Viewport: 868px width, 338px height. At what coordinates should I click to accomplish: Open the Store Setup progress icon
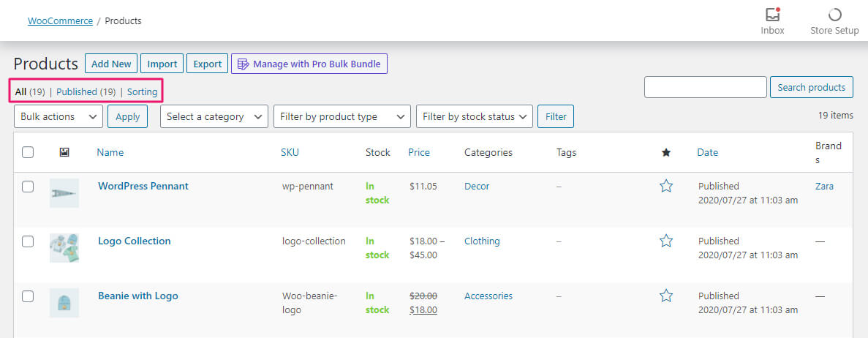[x=834, y=16]
